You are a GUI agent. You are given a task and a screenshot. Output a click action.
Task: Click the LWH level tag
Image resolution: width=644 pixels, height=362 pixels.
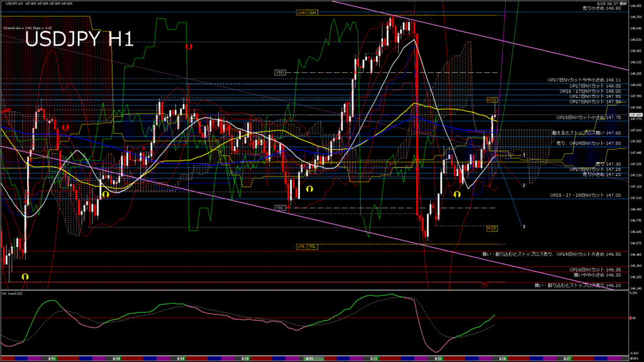301,13
